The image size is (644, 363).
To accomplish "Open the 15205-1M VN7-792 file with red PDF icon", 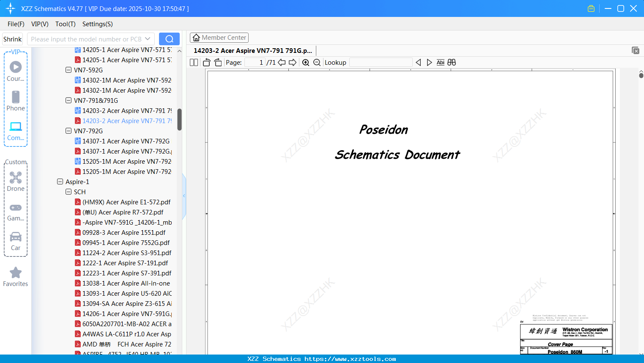I will coord(123,171).
